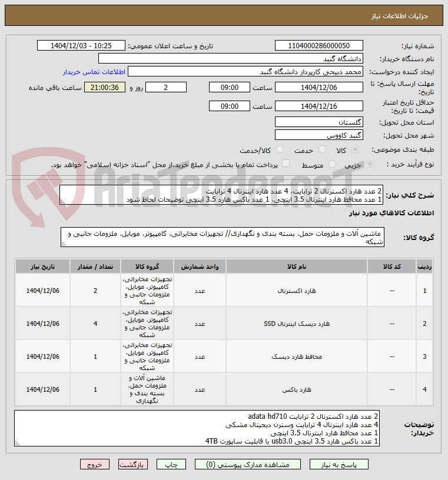The image size is (448, 480).
Task: Click the شماره نیاز number field
Action: point(319,46)
